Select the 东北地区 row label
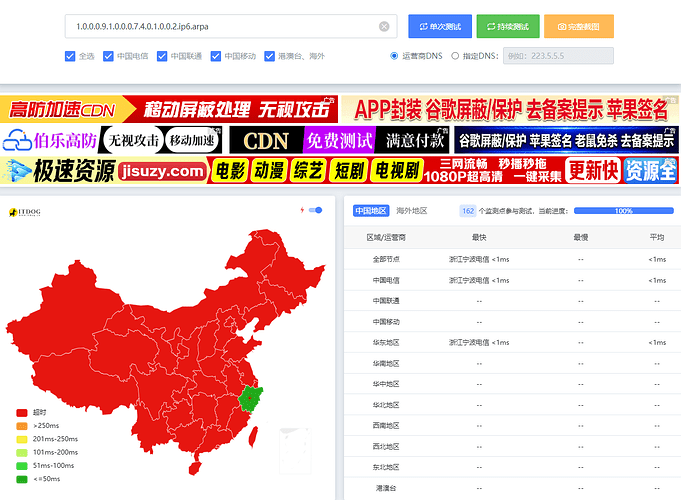681x500 pixels. [386, 467]
